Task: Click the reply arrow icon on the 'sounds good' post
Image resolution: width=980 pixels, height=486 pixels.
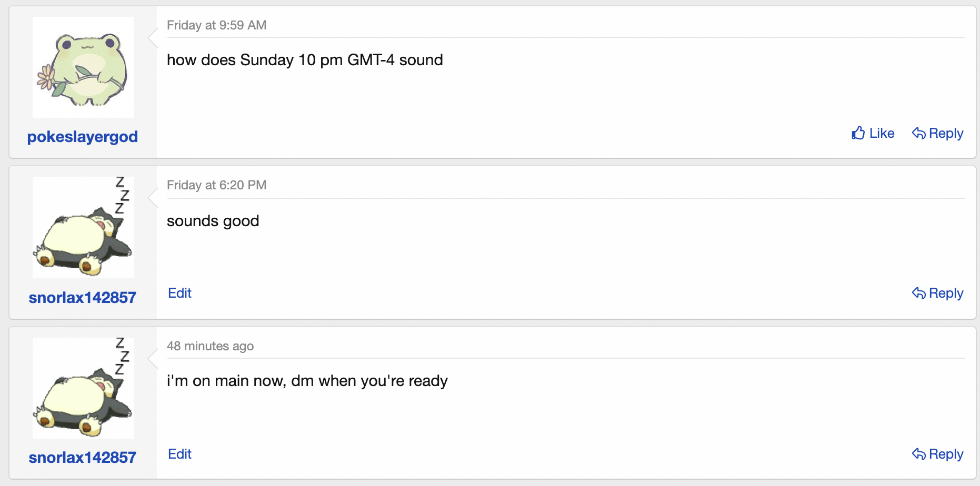Action: [x=919, y=293]
